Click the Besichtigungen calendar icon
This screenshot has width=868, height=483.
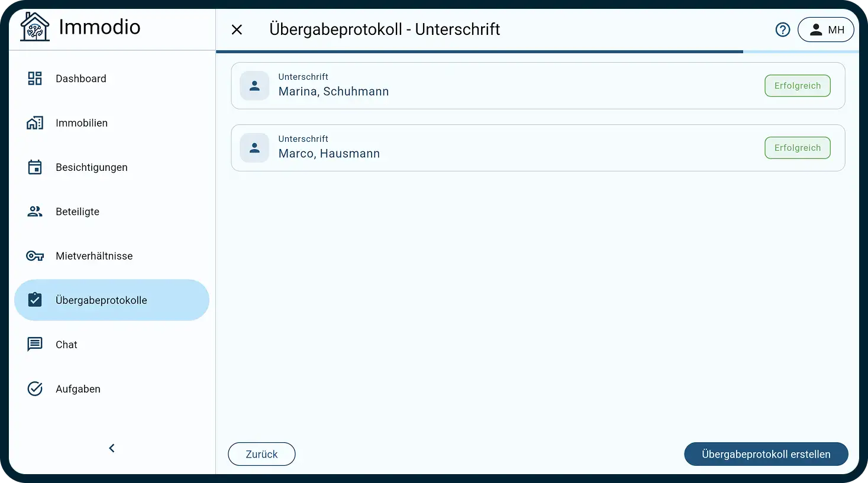point(35,167)
